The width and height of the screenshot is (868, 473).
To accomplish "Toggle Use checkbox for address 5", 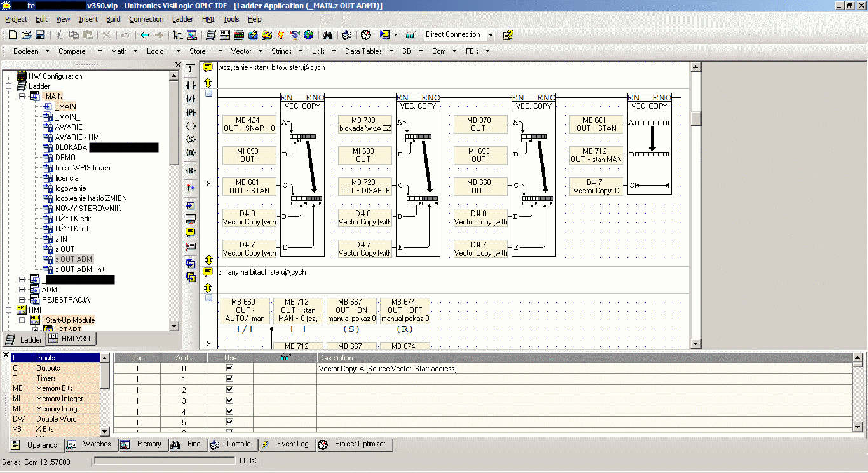I will click(230, 422).
